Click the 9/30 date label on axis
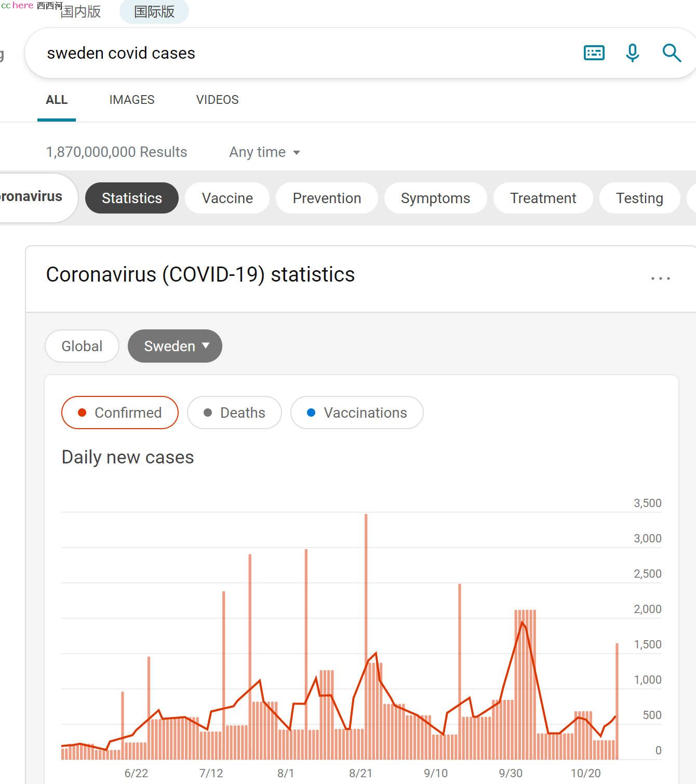This screenshot has width=696, height=784. tap(511, 773)
